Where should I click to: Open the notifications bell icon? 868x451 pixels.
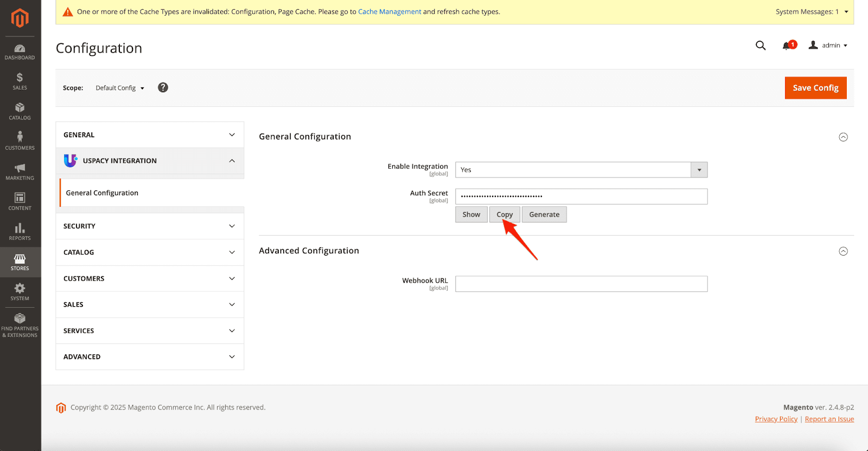pos(787,46)
